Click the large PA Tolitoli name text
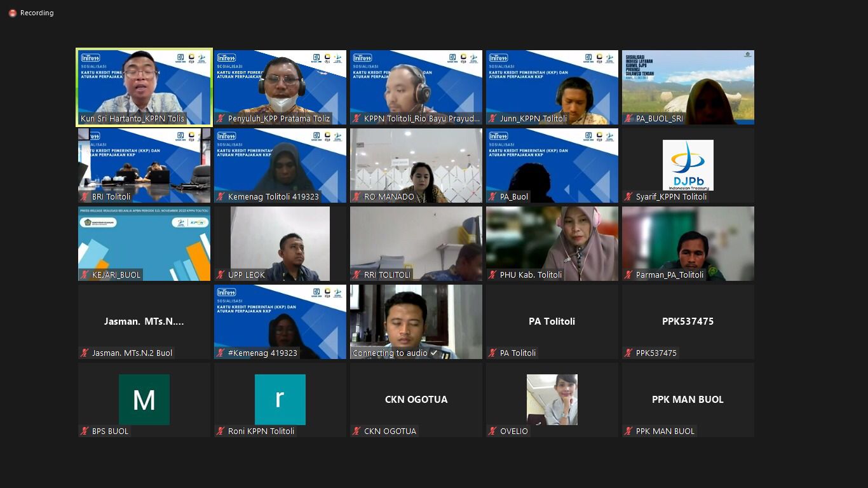Screen dimensions: 868x488 point(552,322)
